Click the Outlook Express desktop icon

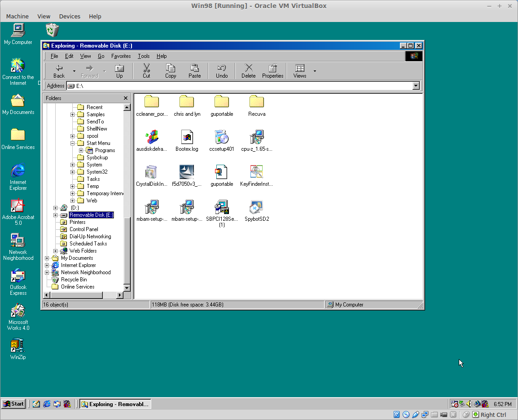coord(18,282)
